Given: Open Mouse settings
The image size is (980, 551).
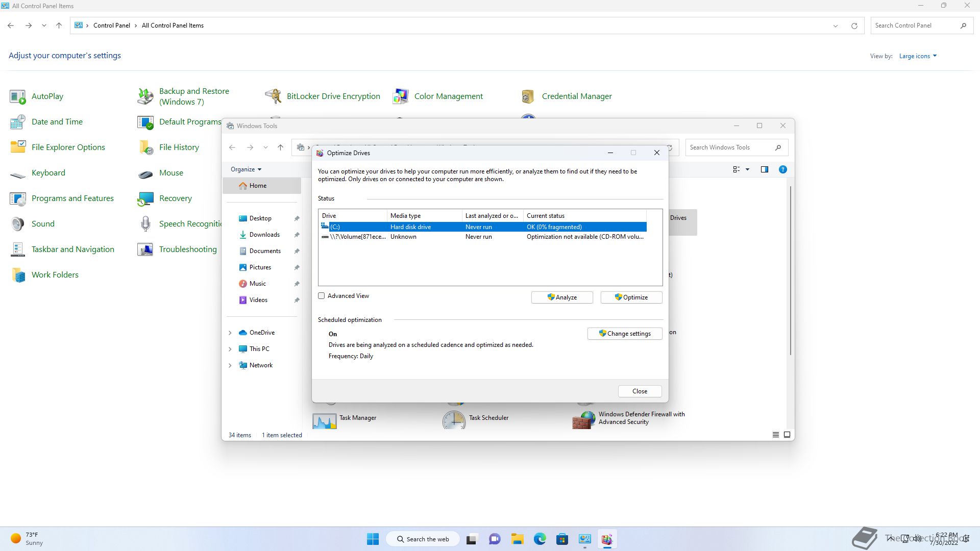Looking at the screenshot, I should (x=160, y=172).
